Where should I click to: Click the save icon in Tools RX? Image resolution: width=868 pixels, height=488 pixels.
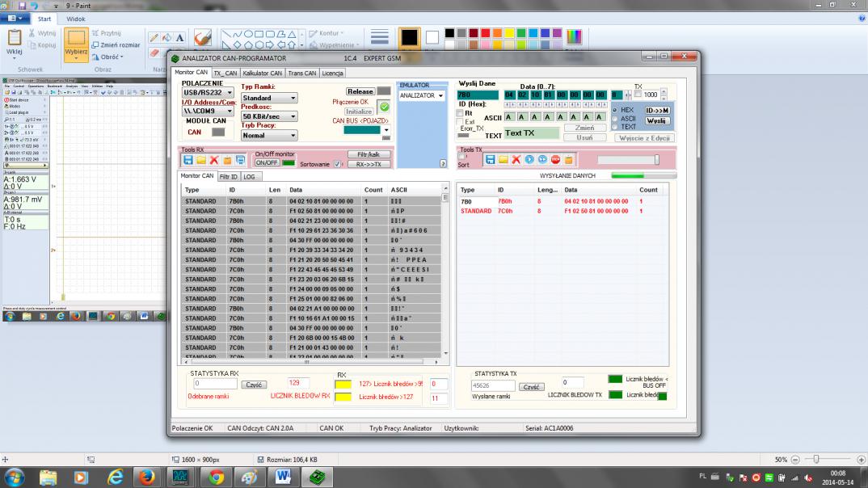pos(188,160)
